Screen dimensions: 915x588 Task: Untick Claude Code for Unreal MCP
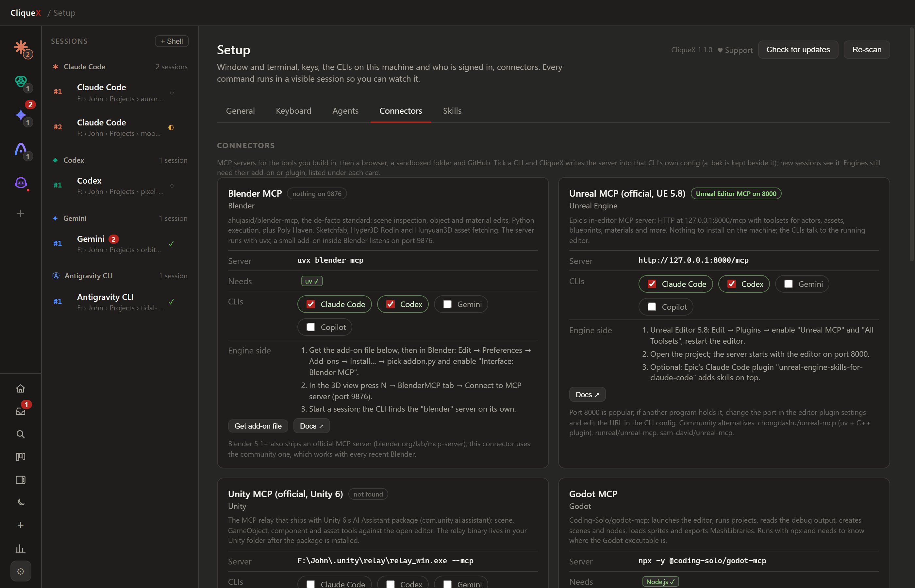tap(652, 284)
